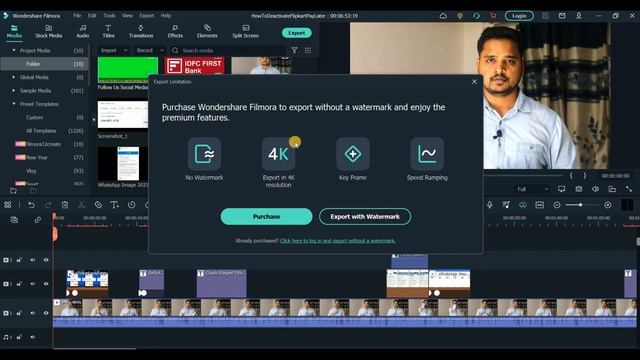This screenshot has height=360, width=640.
Task: Click the timeline zoom slider handle
Action: [x=580, y=205]
